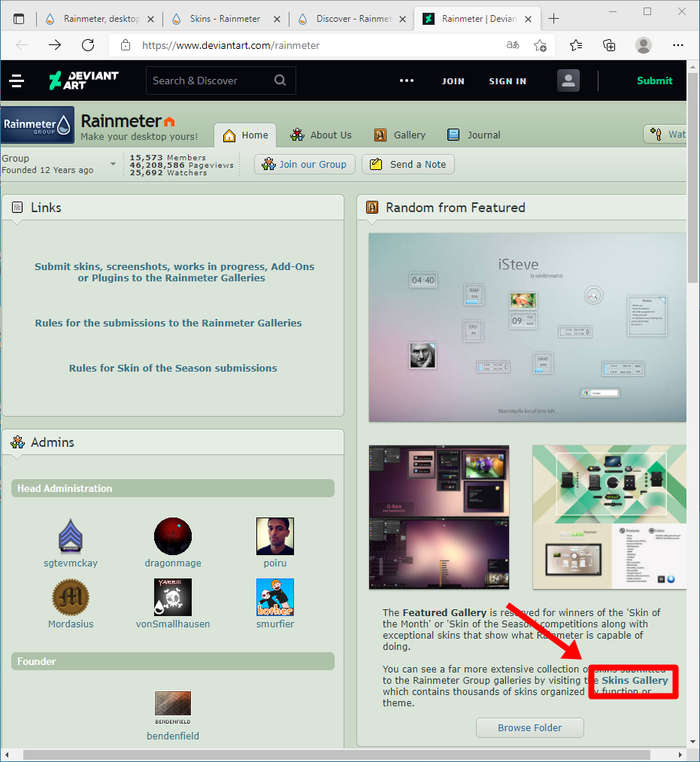Screen dimensions: 700x762
Task: Open the DeviantArt hamburger menu
Action: tap(17, 80)
